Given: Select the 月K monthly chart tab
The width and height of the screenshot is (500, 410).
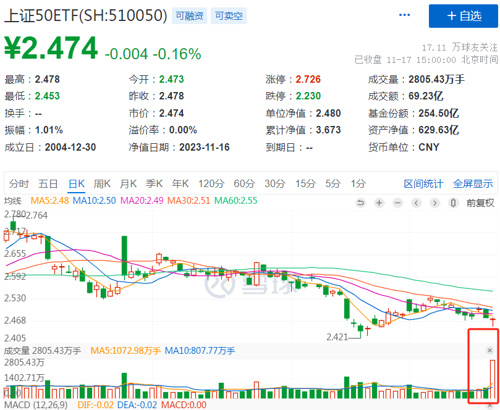Looking at the screenshot, I should [x=128, y=183].
